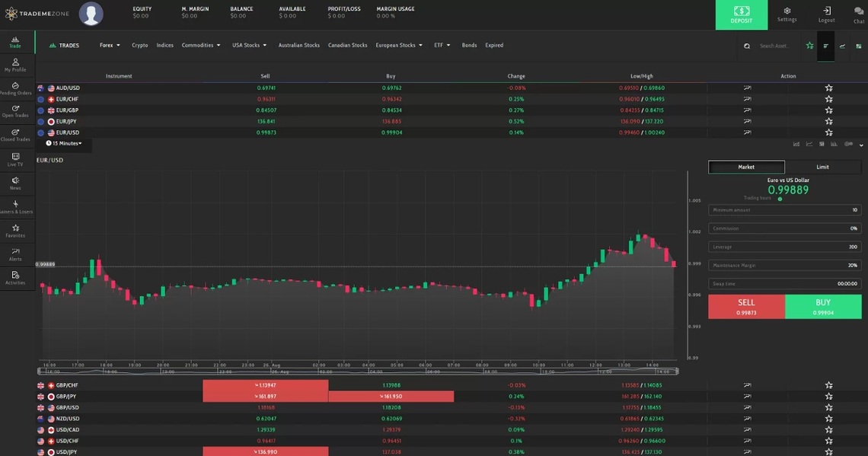The width and height of the screenshot is (868, 456).
Task: Click SELL at 0.99873
Action: coord(746,307)
